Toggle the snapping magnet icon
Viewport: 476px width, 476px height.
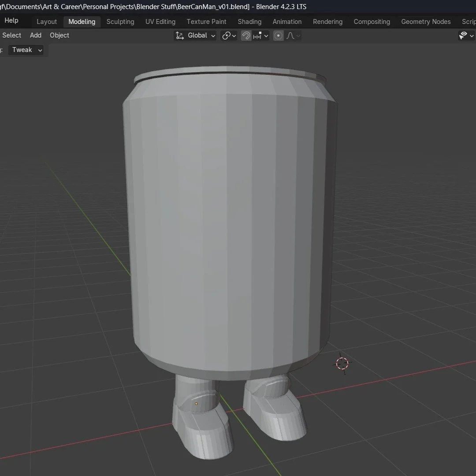tap(246, 36)
